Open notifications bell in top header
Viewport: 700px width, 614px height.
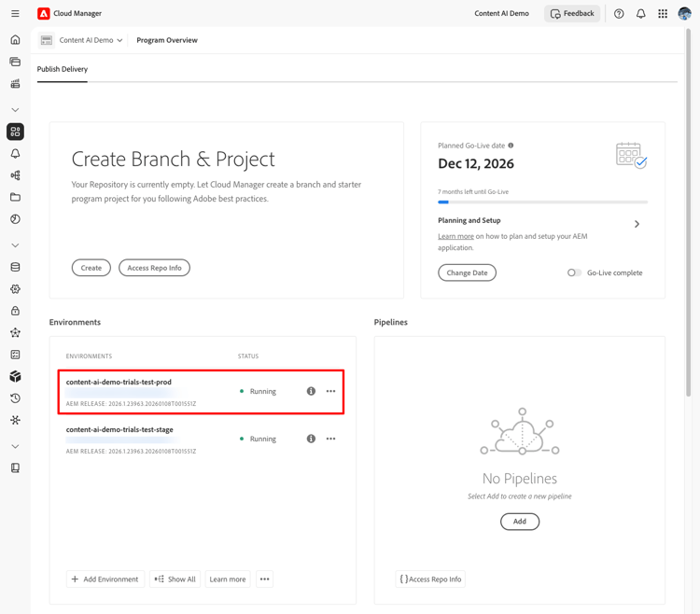(640, 13)
